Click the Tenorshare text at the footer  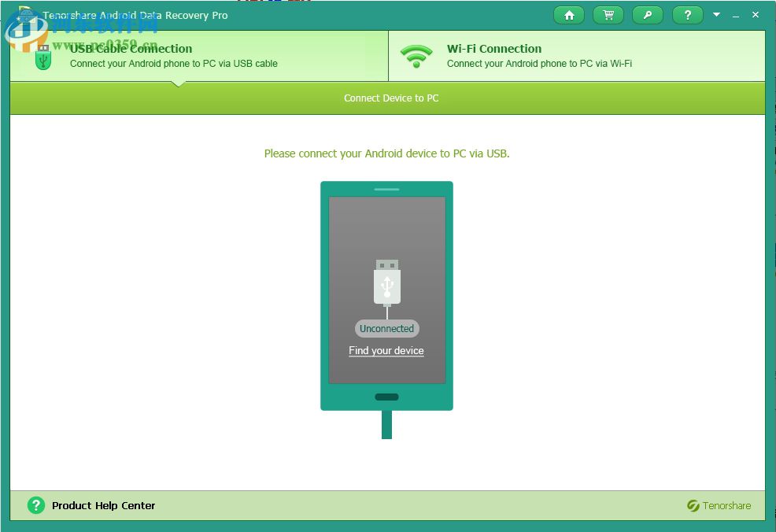pyautogui.click(x=726, y=505)
